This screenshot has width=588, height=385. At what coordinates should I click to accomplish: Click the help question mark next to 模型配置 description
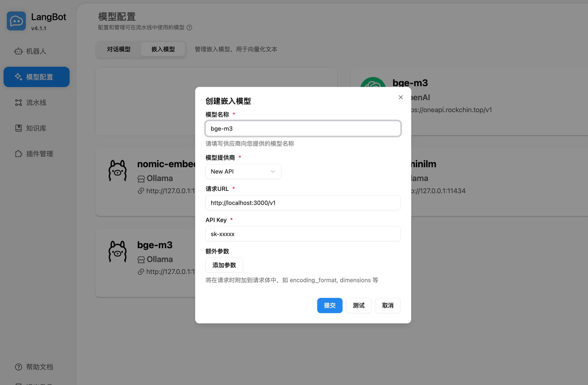tap(189, 28)
